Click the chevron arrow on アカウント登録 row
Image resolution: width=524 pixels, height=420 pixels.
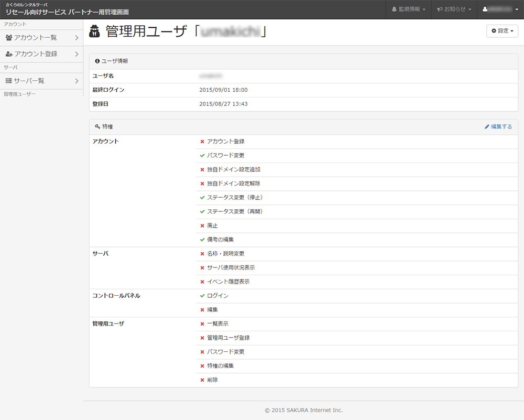point(77,54)
